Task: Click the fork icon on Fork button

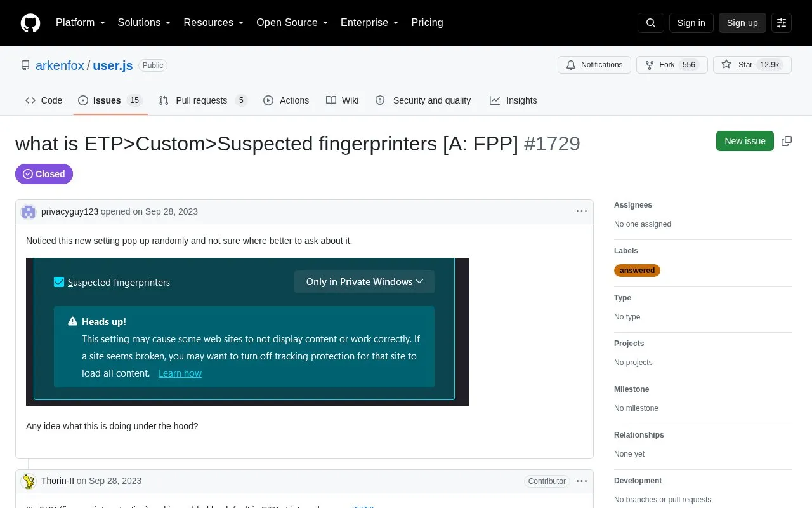Action: [650, 65]
